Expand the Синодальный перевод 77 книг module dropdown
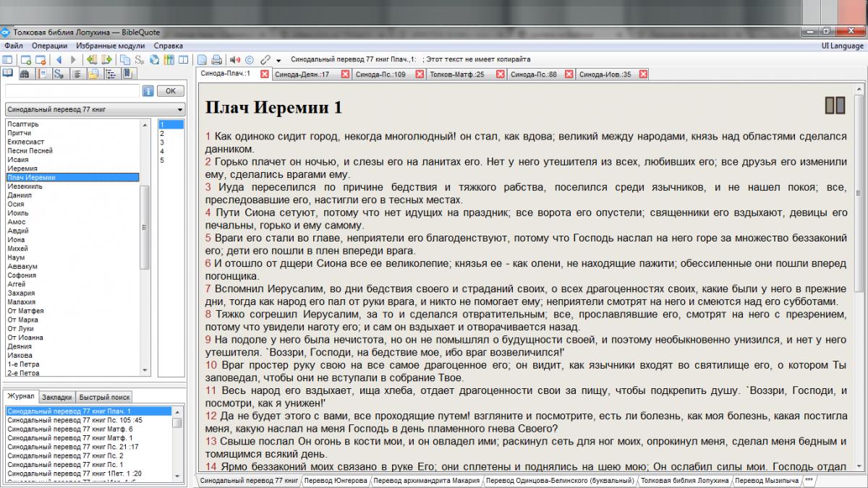Screen dimensions: 868x488 [179, 110]
